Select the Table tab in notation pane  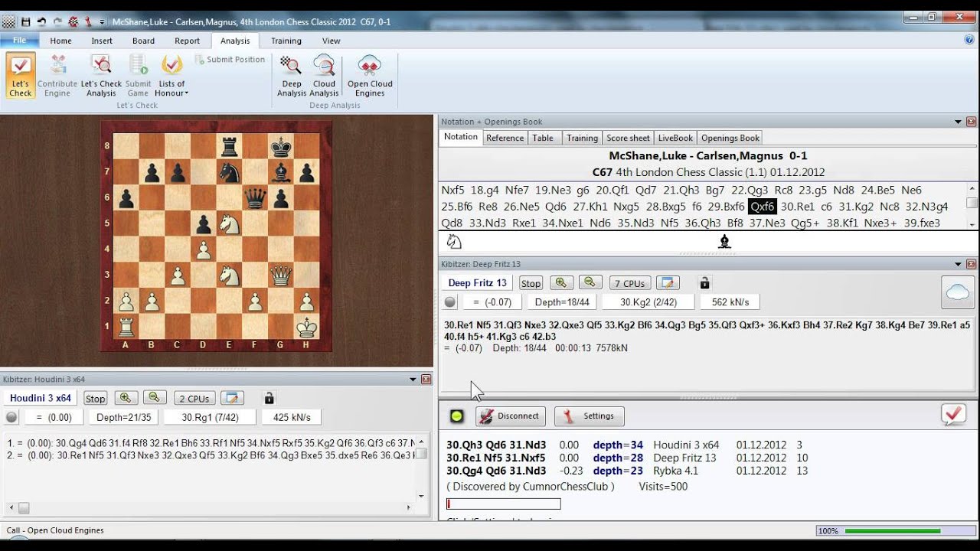pos(543,138)
